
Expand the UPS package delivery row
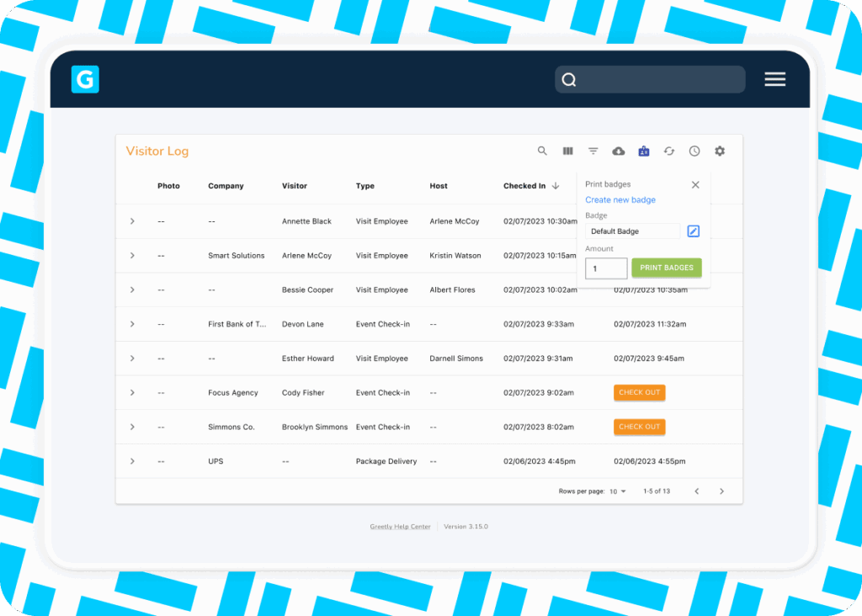pyautogui.click(x=132, y=461)
